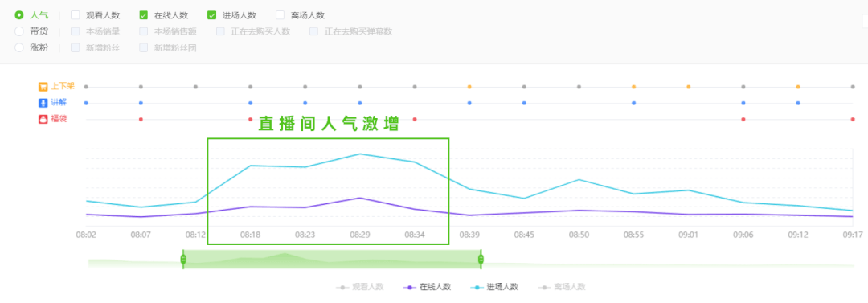This screenshot has height=303, width=868.
Task: Click the 08:29 peak of 在线人数 line
Action: (x=360, y=198)
